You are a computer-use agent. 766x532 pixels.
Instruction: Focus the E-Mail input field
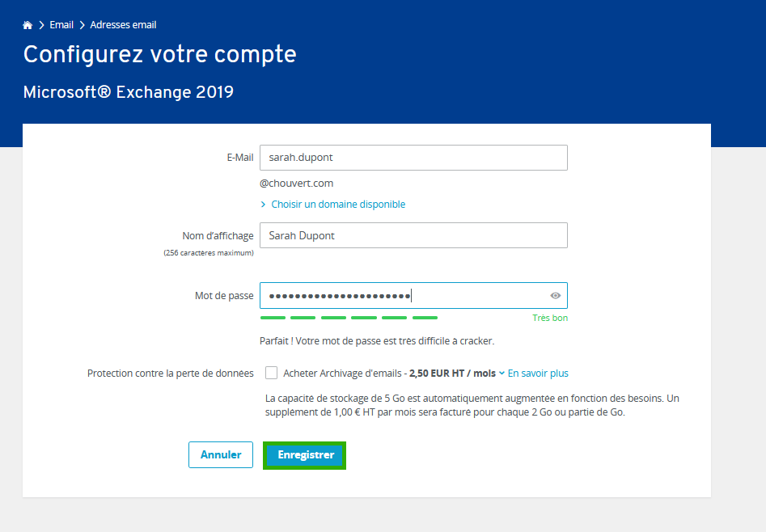point(413,158)
